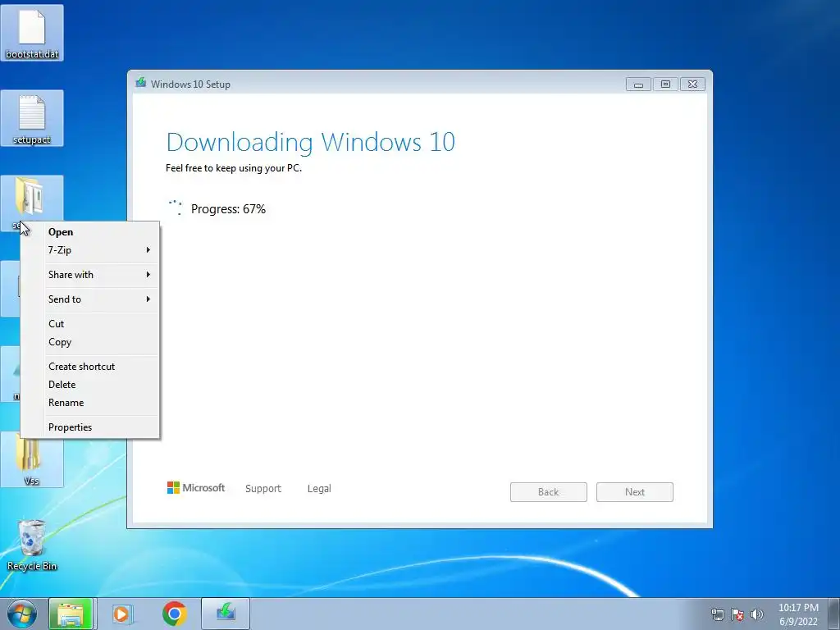Choose Cut in the context menu
The image size is (840, 630).
pos(89,324)
